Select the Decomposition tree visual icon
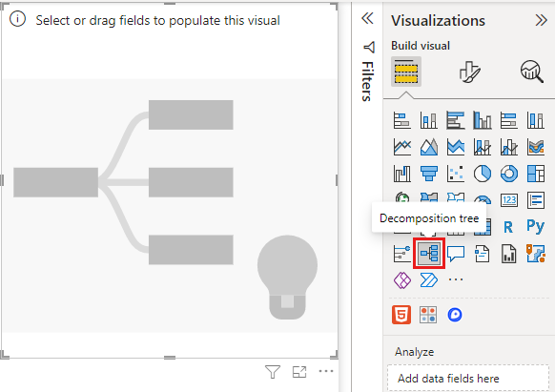Viewport: 555px width, 392px height. 429,254
